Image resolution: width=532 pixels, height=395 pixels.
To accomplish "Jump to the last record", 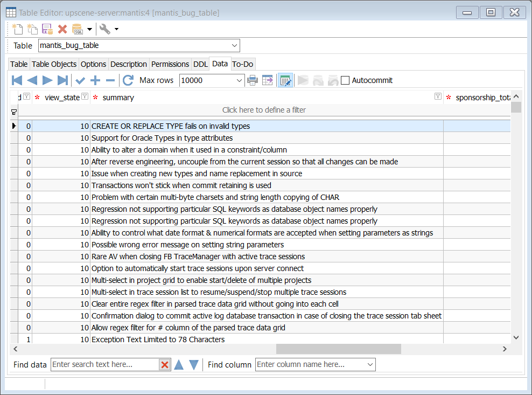I will (x=63, y=80).
